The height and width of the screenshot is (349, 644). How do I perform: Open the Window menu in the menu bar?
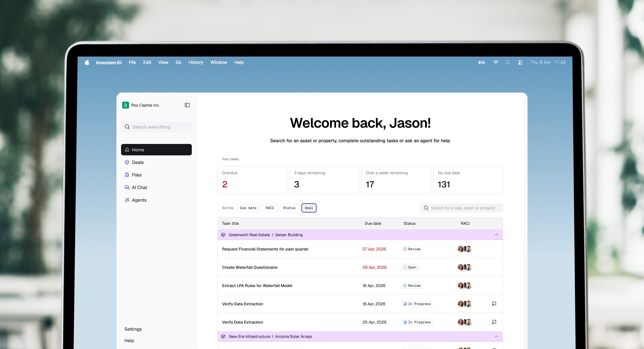click(219, 62)
